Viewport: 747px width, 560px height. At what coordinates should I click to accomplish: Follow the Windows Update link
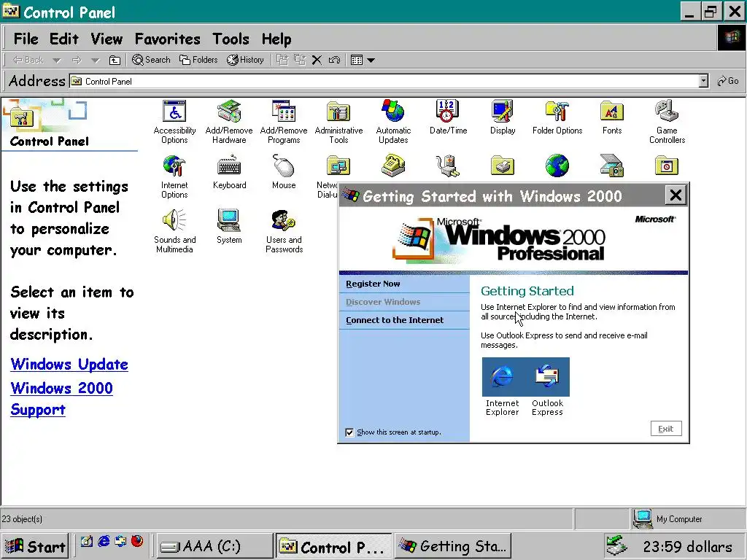point(69,365)
